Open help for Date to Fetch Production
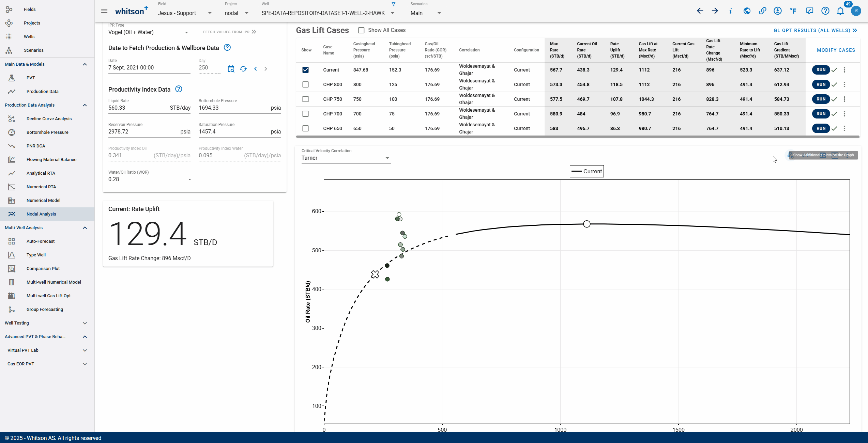The width and height of the screenshot is (868, 443). [227, 48]
